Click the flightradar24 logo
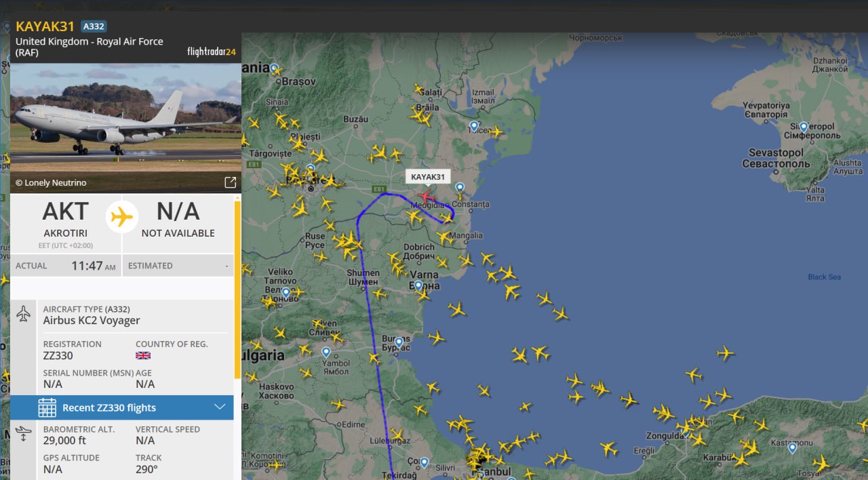868x480 pixels. click(211, 52)
